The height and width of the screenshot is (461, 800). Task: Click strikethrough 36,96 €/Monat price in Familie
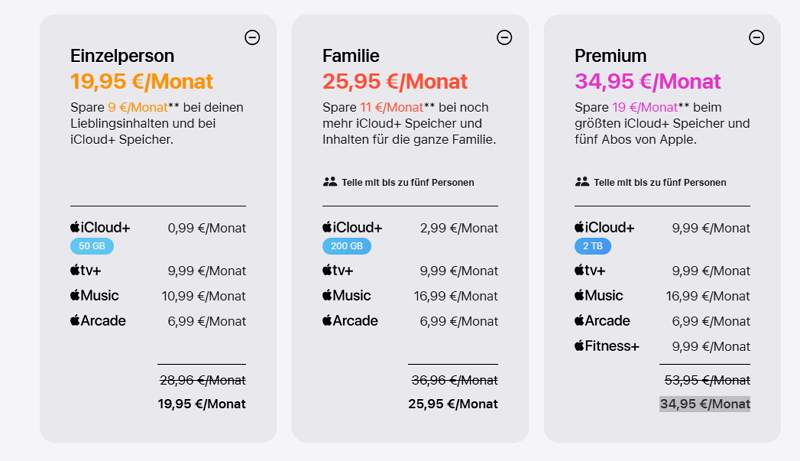tap(454, 380)
